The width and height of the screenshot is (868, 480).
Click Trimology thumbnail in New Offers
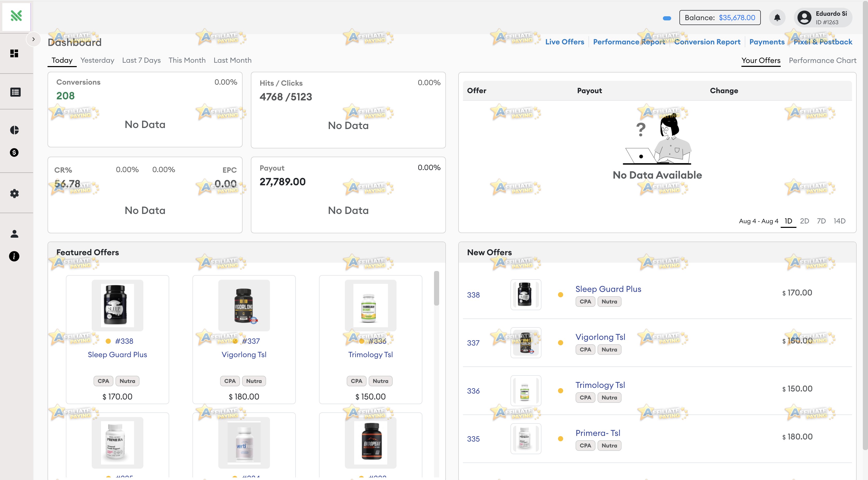(526, 391)
